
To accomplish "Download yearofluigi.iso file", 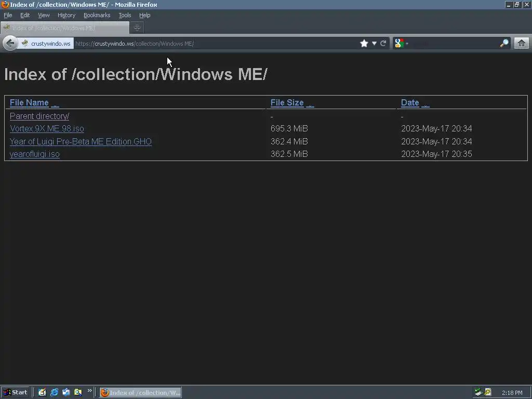I will [35, 154].
